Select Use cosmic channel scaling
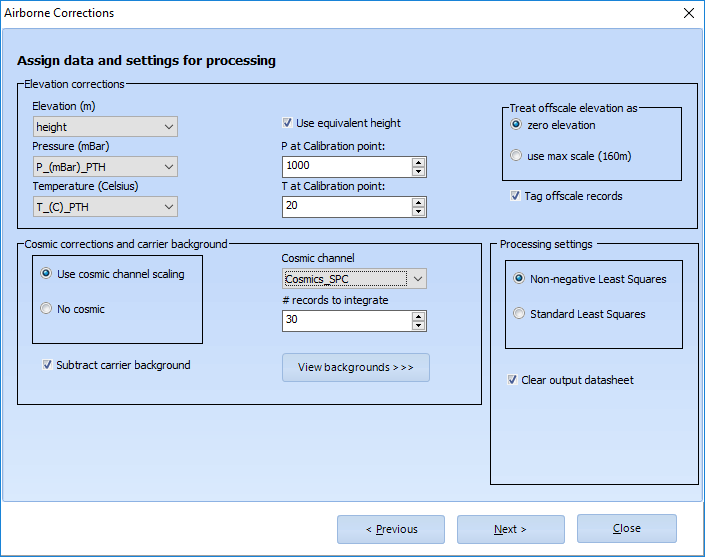Viewport: 705px width, 557px height. click(46, 274)
